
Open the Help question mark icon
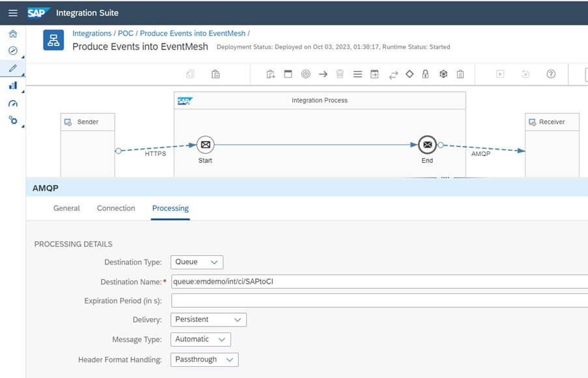point(550,74)
